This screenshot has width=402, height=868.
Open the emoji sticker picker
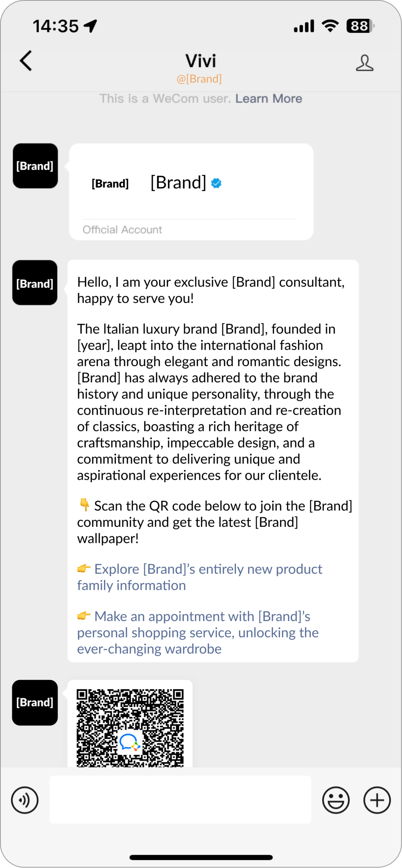(336, 800)
